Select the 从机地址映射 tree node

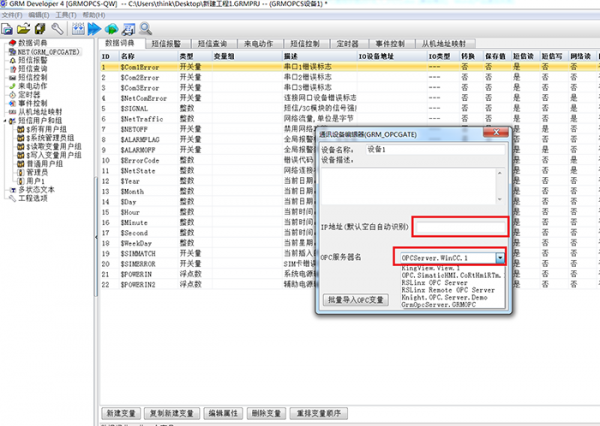click(40, 112)
